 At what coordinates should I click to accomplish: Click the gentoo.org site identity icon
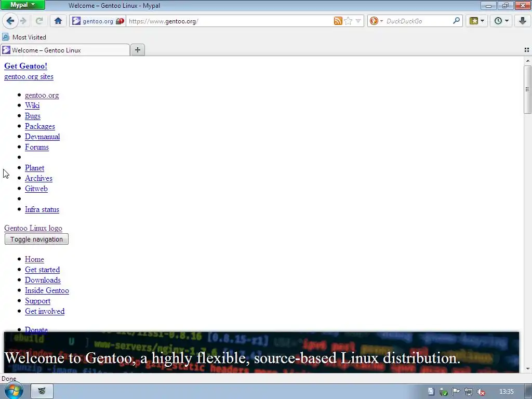(x=77, y=21)
